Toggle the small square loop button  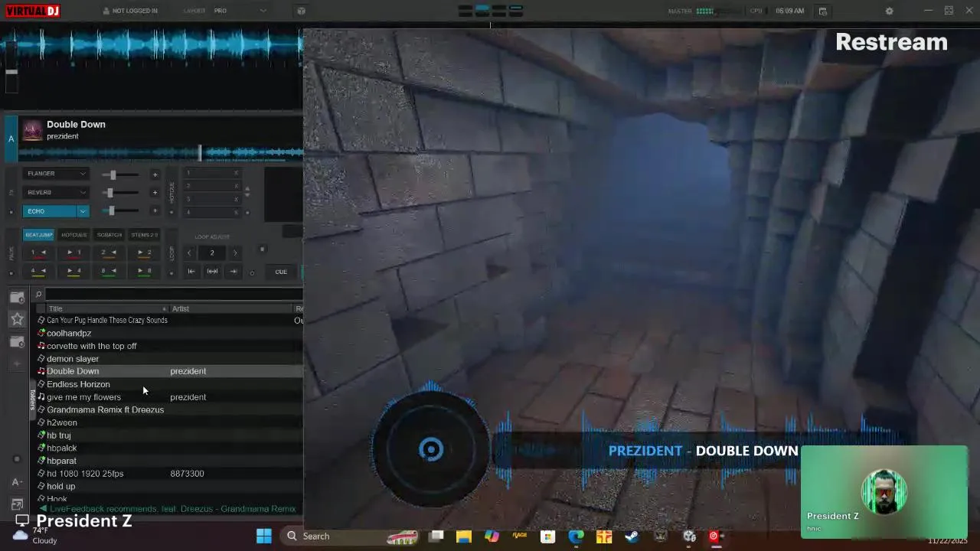pos(262,249)
